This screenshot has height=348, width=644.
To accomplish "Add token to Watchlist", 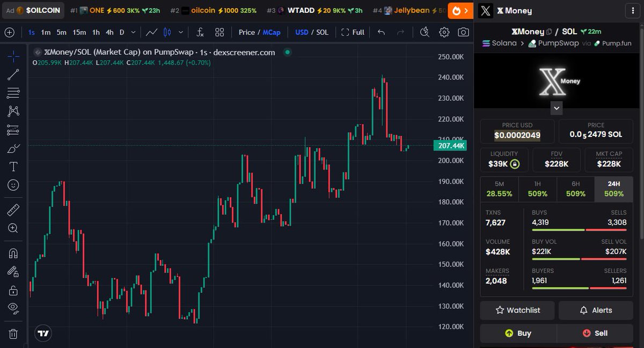I will (x=517, y=310).
